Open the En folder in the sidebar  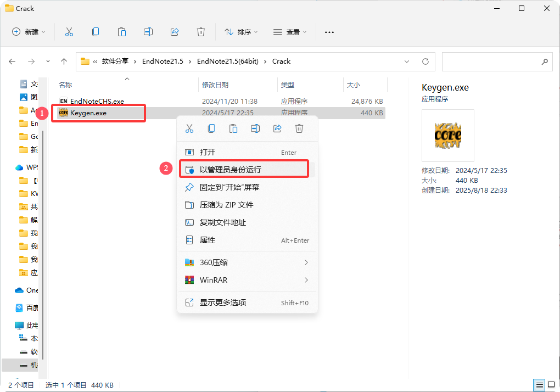tap(29, 124)
